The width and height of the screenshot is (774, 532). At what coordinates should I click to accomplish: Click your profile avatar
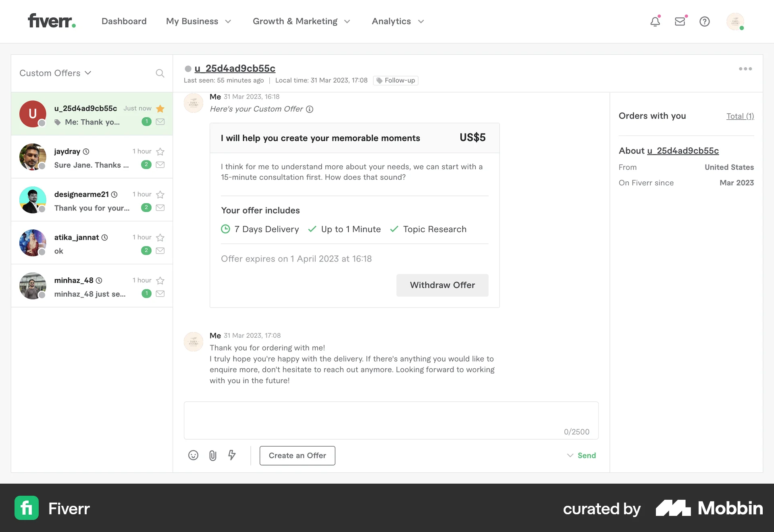click(736, 21)
